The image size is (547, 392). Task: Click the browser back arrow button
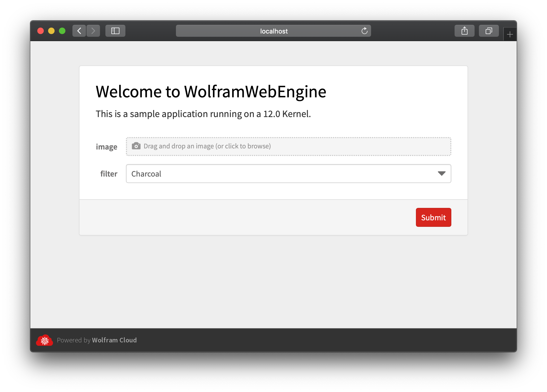(x=79, y=31)
